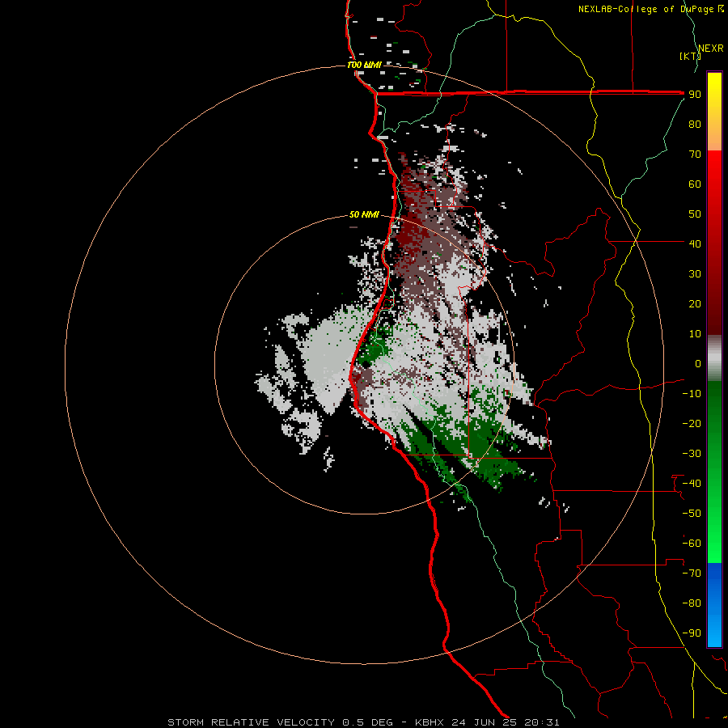This screenshot has width=728, height=728.
Task: Click the -50 value on the velocity scale
Action: pyautogui.click(x=692, y=513)
